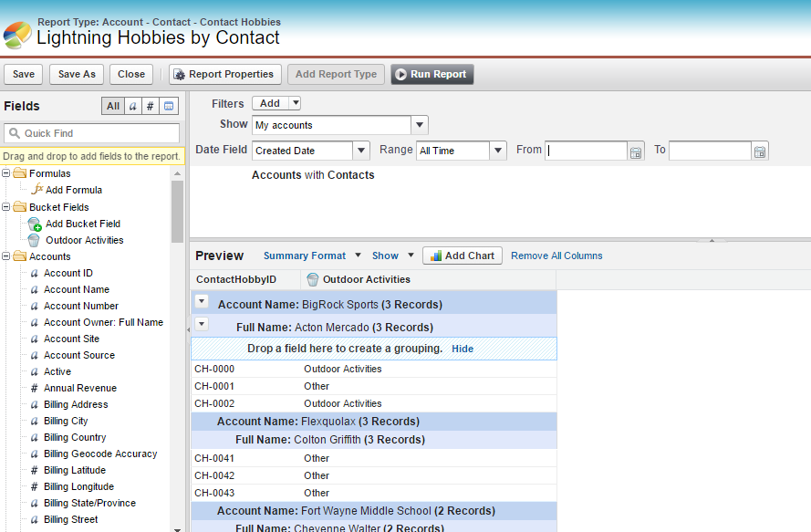Filter fields by date type icon
This screenshot has height=532, width=811.
pos(169,106)
